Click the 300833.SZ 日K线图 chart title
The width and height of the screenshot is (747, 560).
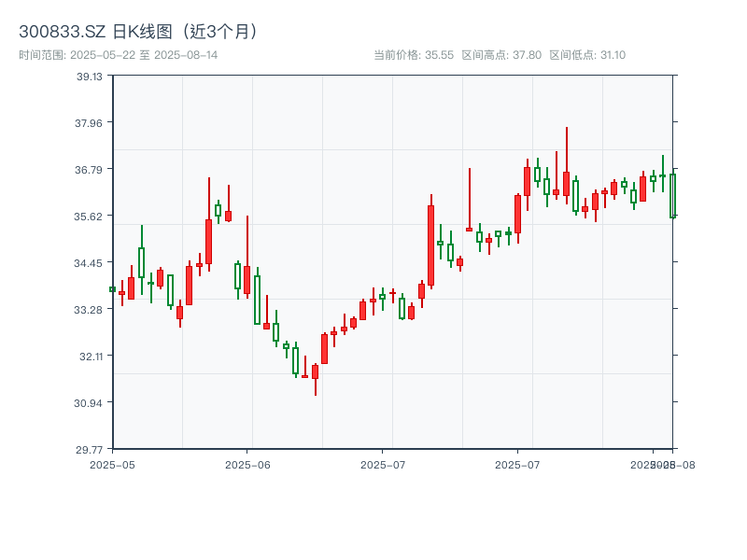point(139,32)
